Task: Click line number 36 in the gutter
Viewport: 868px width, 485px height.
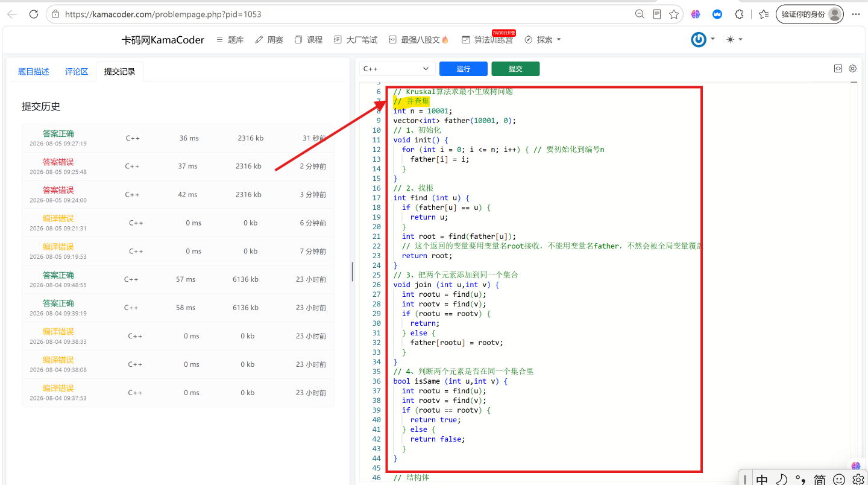Action: (377, 381)
